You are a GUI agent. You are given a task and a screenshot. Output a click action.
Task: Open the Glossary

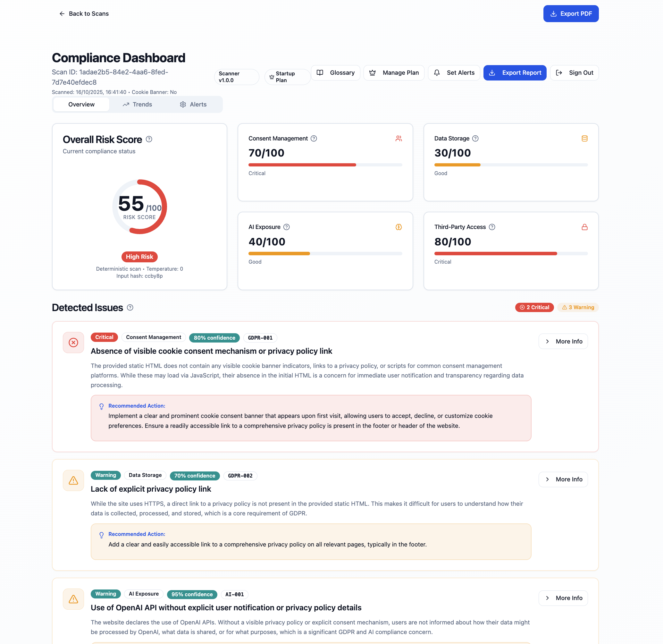pyautogui.click(x=335, y=73)
